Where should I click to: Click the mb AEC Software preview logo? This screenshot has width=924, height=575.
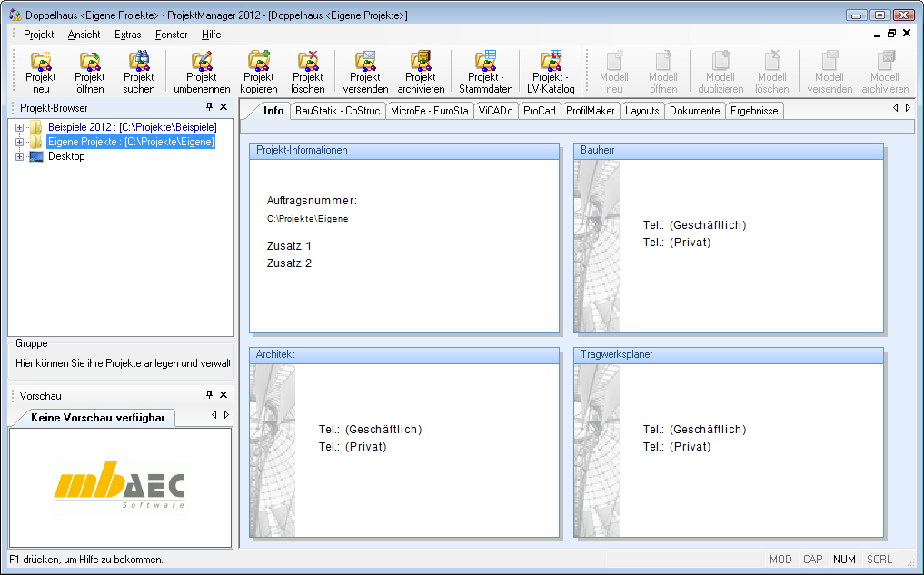[120, 486]
